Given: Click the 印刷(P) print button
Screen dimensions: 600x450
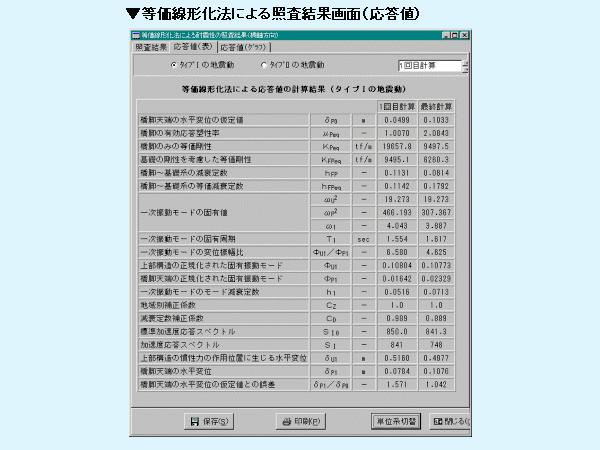Looking at the screenshot, I should [300, 421].
